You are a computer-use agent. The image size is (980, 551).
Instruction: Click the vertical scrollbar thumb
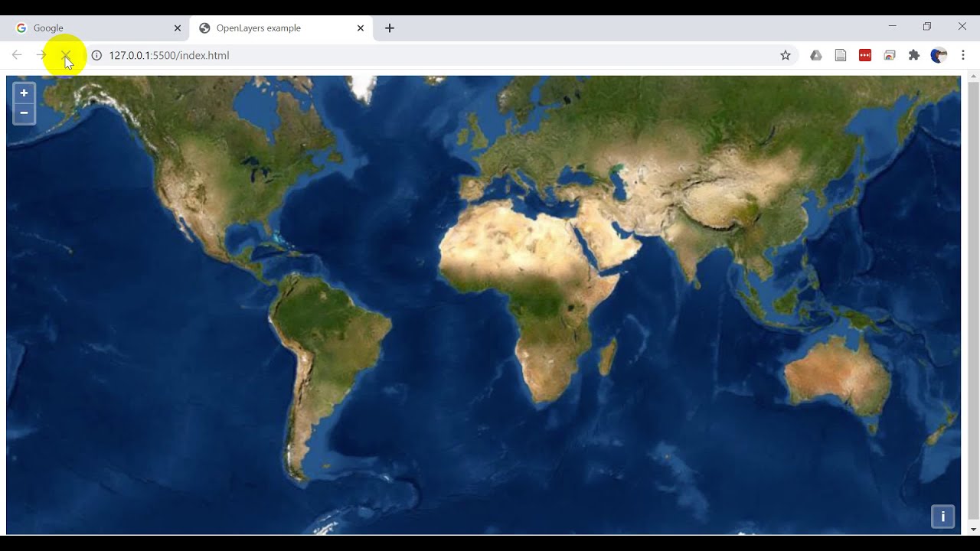click(974, 300)
